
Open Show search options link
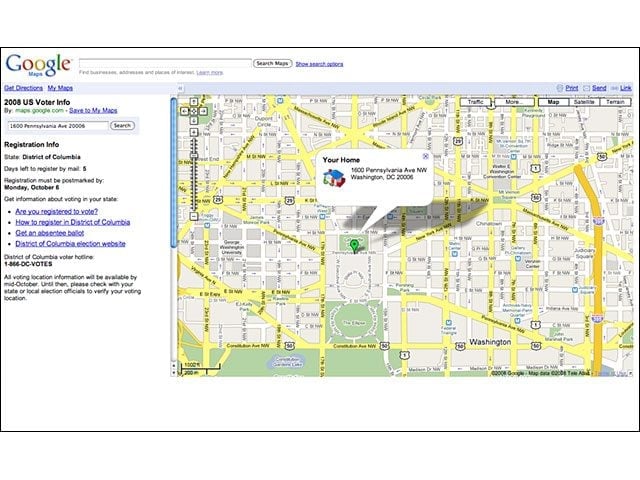(x=319, y=64)
